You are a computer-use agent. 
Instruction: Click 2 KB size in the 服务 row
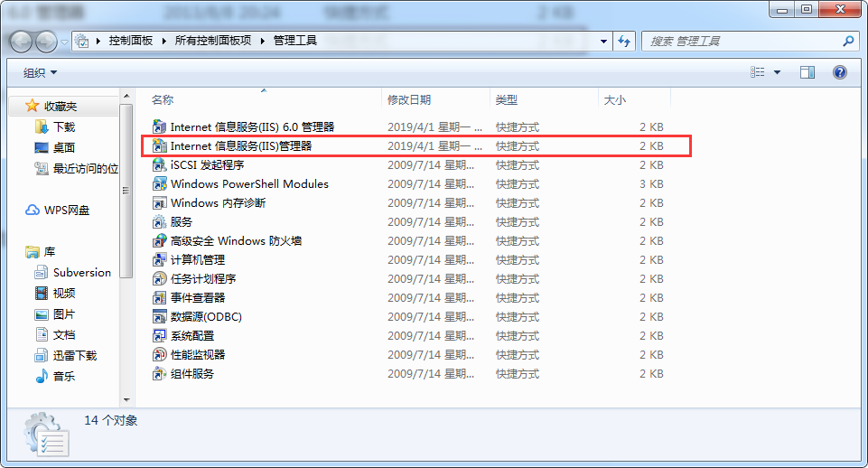[651, 222]
